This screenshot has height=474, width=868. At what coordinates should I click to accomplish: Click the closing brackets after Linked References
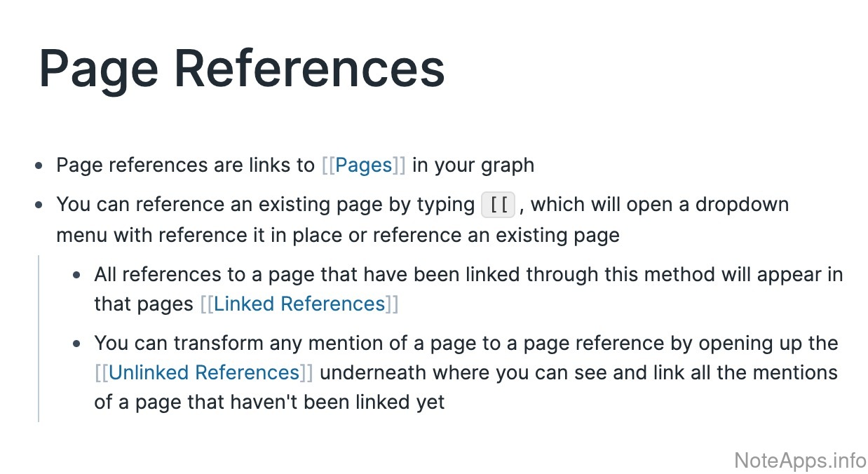pos(393,304)
